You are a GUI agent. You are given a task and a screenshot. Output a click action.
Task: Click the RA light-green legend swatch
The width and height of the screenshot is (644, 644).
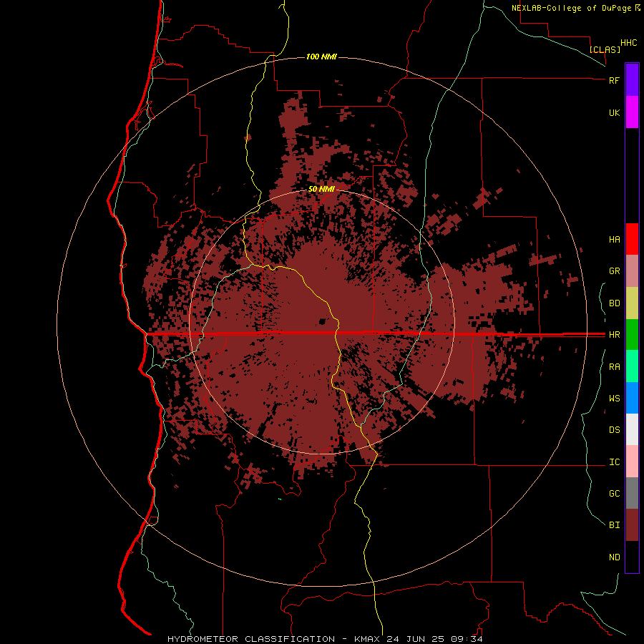pyautogui.click(x=632, y=366)
